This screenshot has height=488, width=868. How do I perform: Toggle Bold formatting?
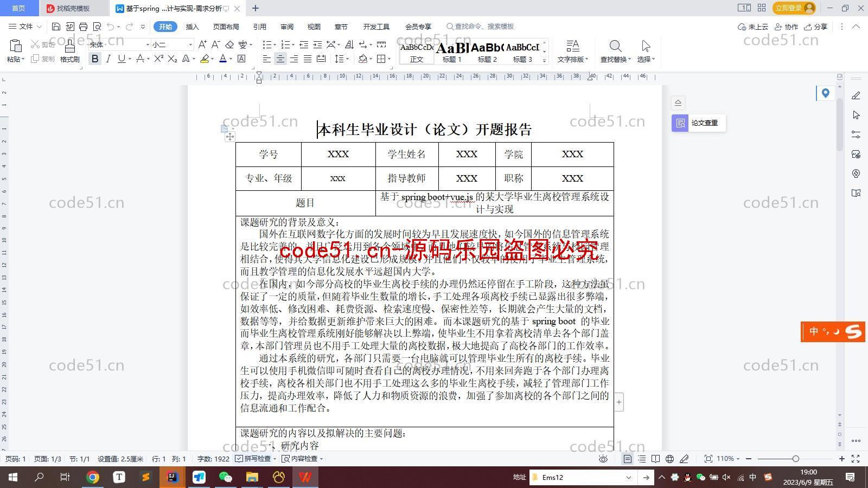95,59
